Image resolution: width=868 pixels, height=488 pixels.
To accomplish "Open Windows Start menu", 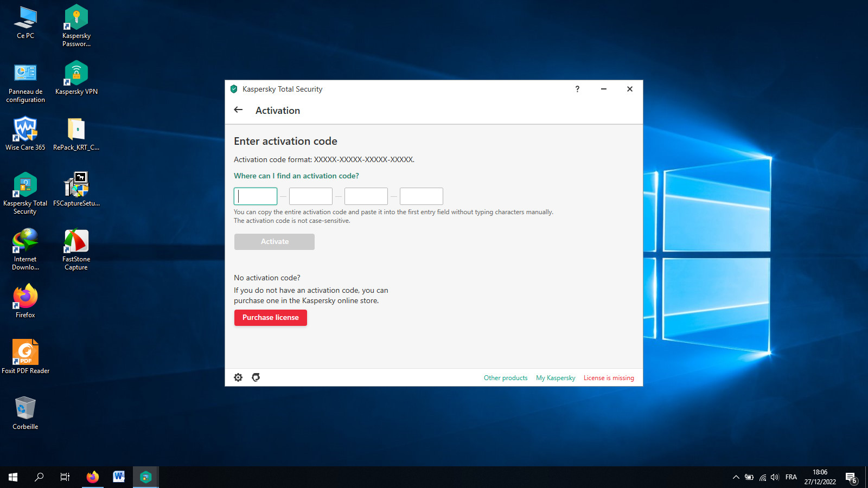I will [13, 477].
